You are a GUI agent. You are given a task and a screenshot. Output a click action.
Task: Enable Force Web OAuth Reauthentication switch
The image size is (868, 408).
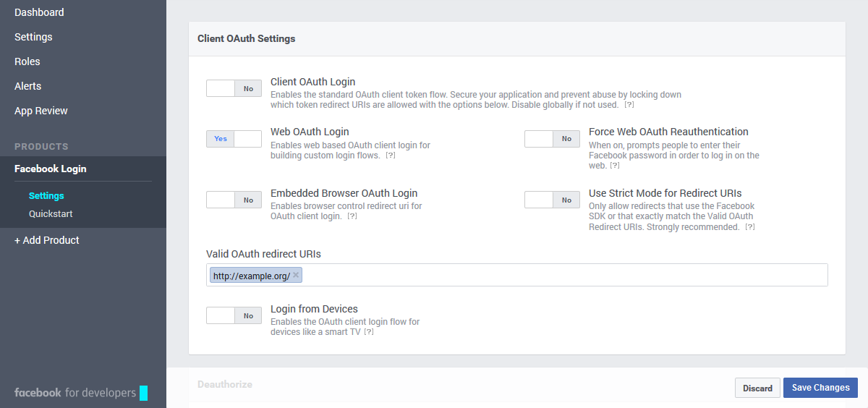tap(552, 139)
